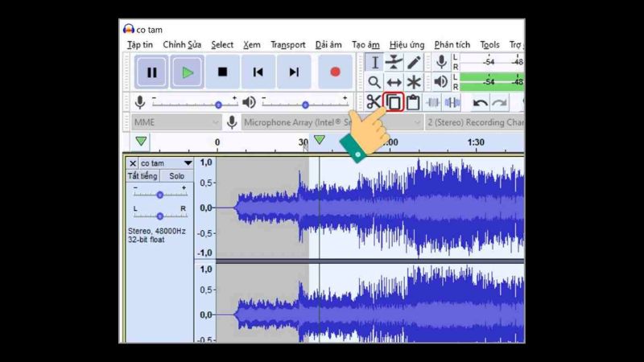Select the Selection (I-beam) tool
The height and width of the screenshot is (362, 644).
374,63
